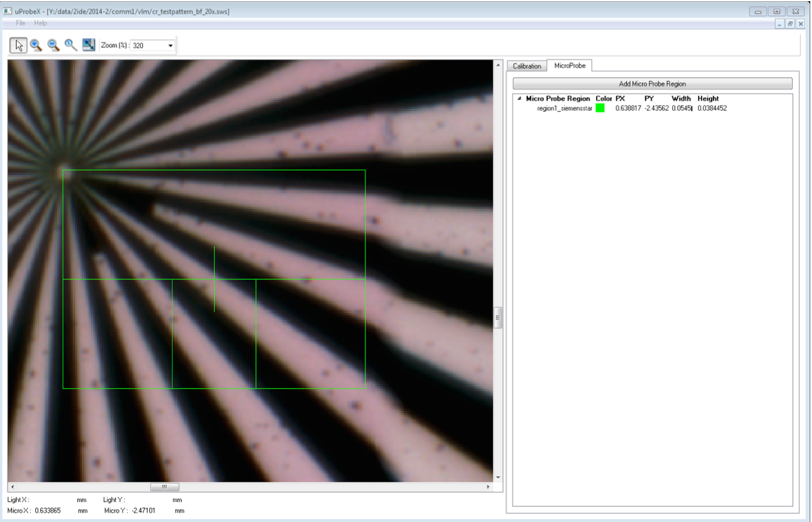812x522 pixels.
Task: Click the Width value 0.0545
Action: [x=682, y=109]
